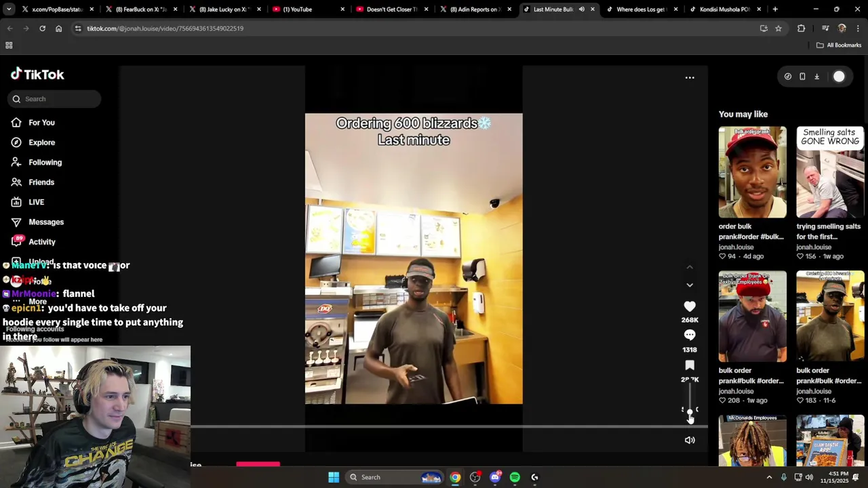Screen dimensions: 868x488
Task: Open Spotify from the taskbar
Action: click(x=515, y=477)
